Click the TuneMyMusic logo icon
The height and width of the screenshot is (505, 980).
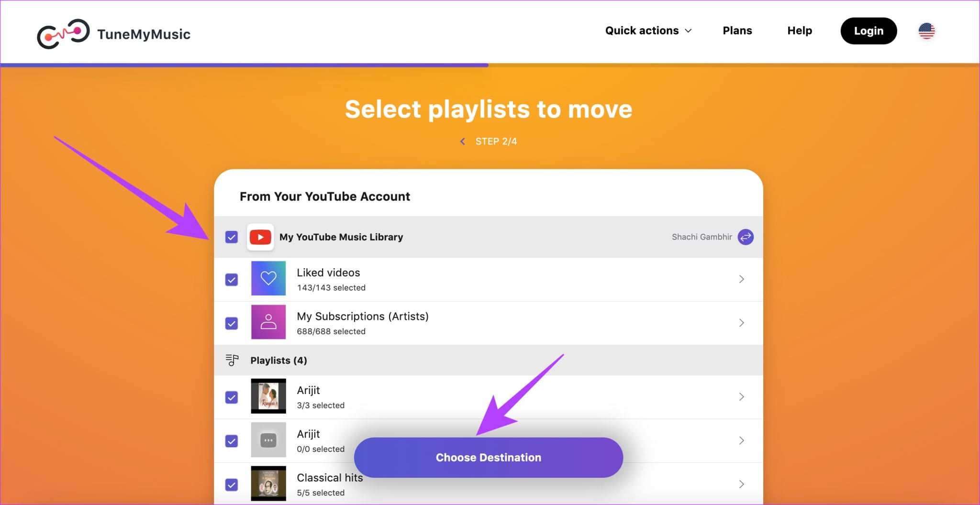63,34
